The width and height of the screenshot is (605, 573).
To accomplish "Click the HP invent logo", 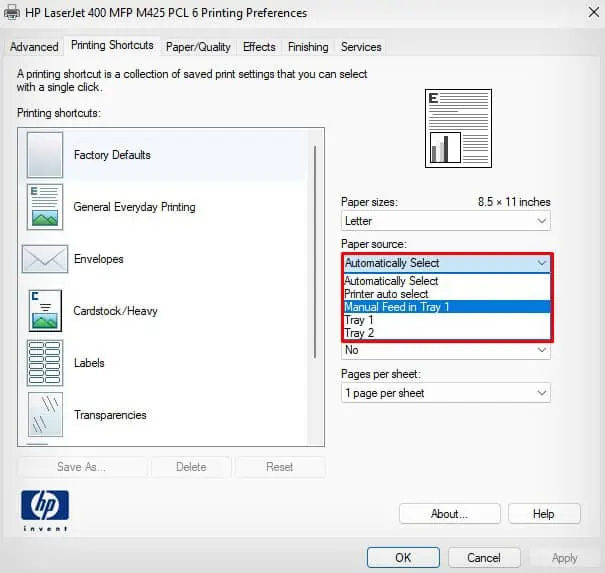I will (45, 510).
